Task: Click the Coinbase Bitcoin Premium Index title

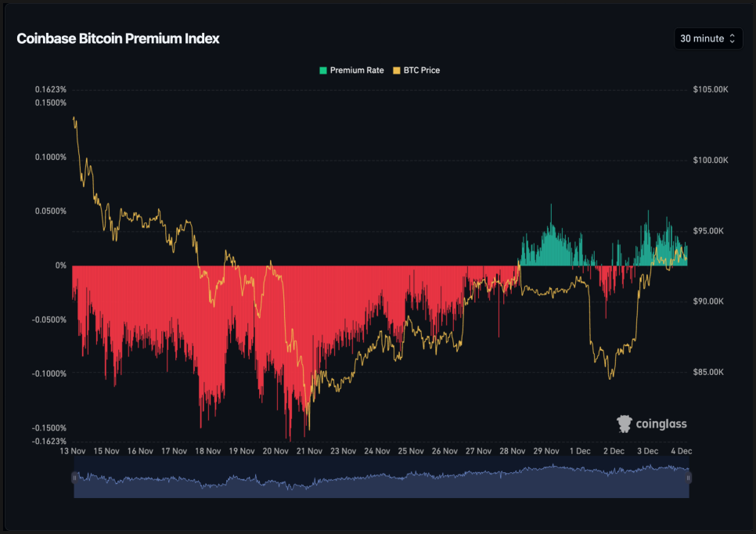Action: pyautogui.click(x=118, y=38)
